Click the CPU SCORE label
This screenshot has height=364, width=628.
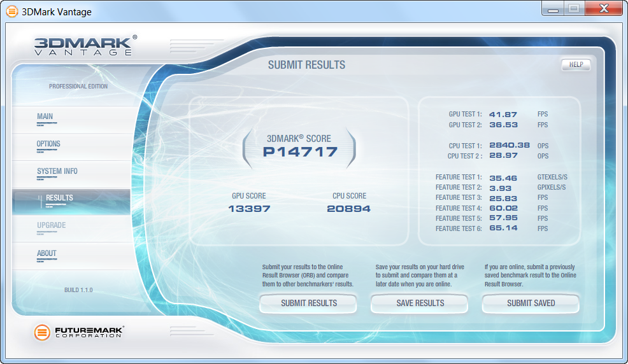click(x=349, y=196)
